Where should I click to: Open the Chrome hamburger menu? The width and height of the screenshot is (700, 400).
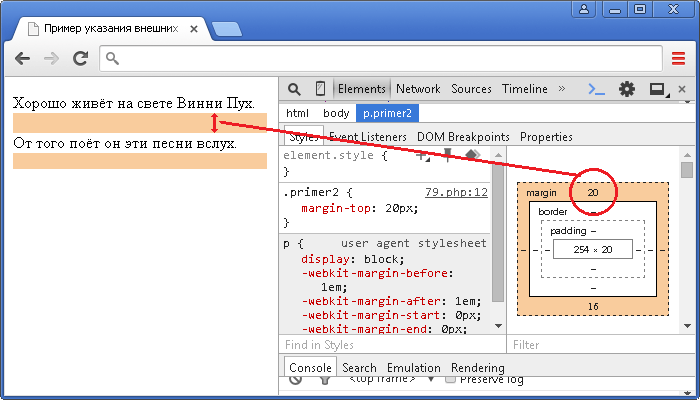[678, 59]
